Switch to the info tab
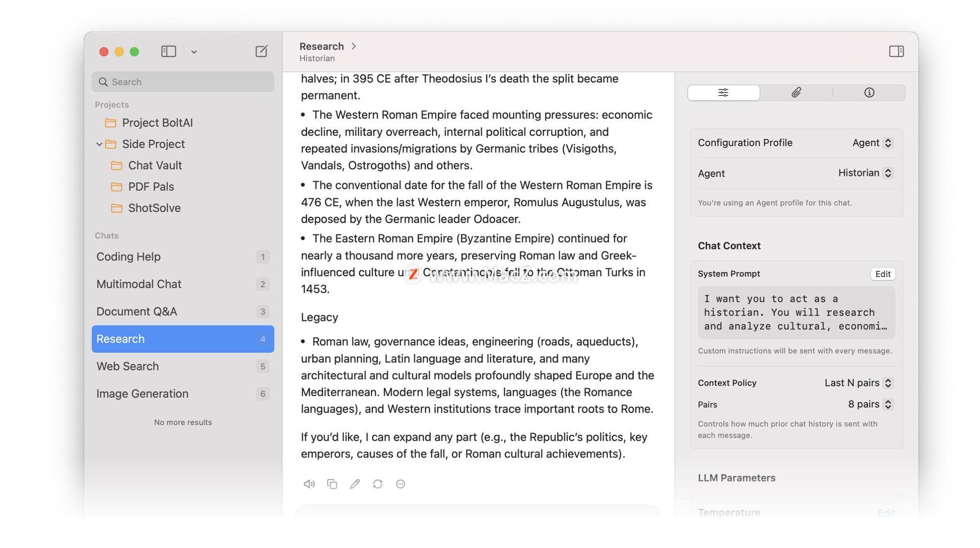The width and height of the screenshot is (980, 548). 869,92
